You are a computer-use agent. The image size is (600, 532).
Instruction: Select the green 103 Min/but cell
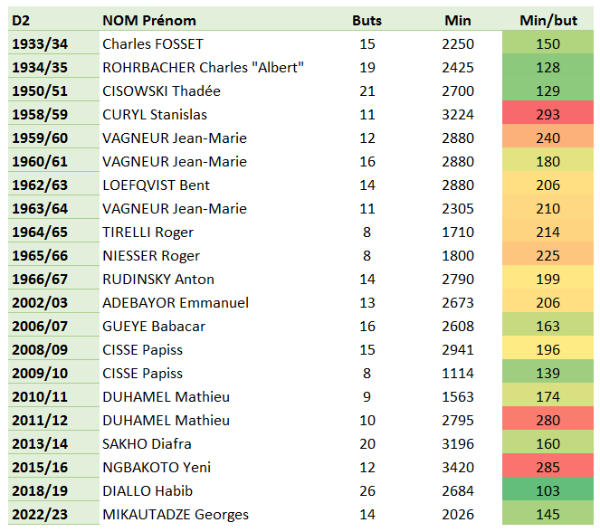point(548,491)
